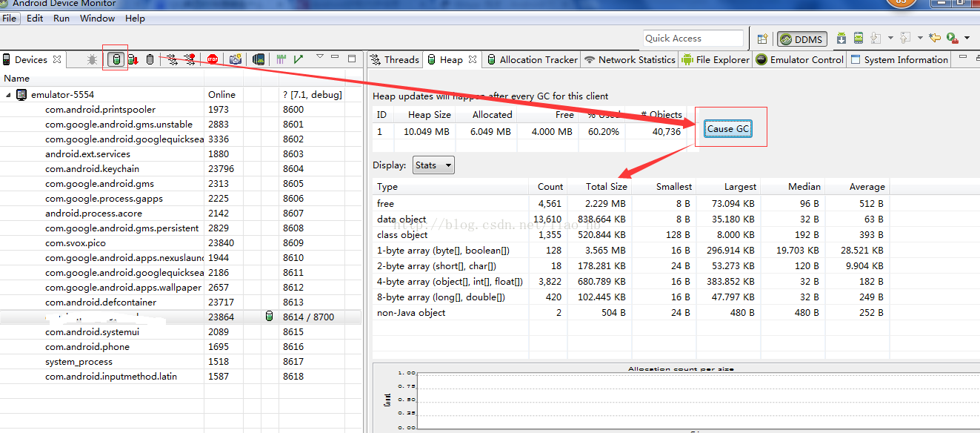Click the Run External Tools icon

point(952,38)
